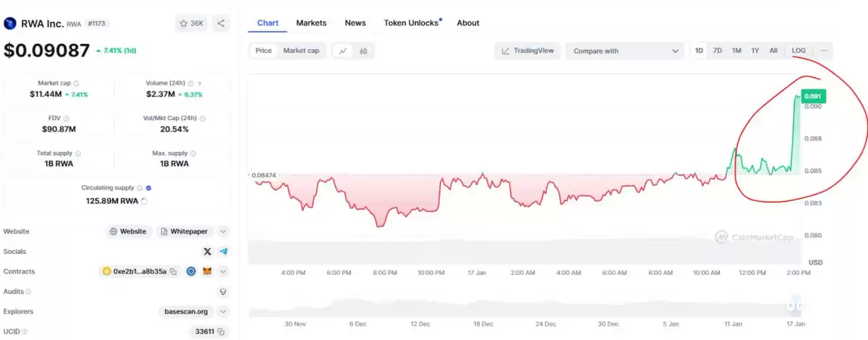Viewport: 868px width, 340px height.
Task: Open the X (Twitter) social link
Action: (x=208, y=251)
